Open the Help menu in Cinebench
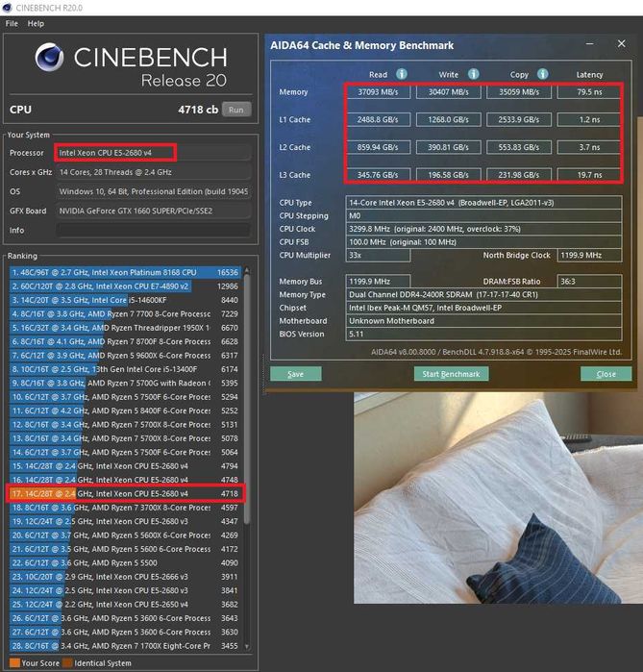 36,24
